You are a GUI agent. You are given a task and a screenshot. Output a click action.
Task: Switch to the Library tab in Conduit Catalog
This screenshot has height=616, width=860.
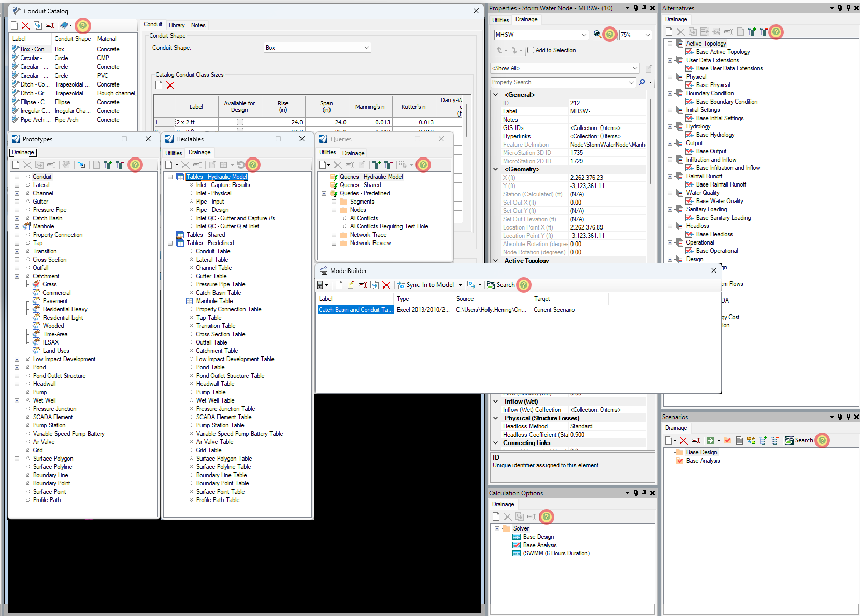tap(177, 24)
